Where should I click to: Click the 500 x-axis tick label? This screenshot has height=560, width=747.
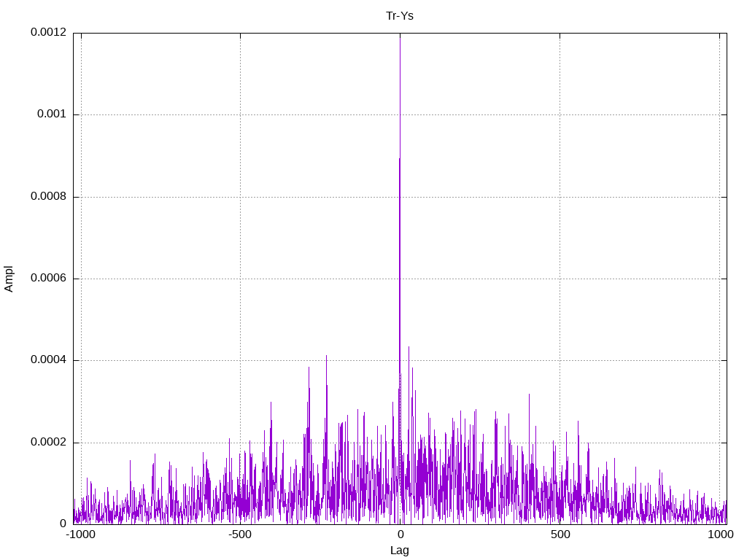click(x=560, y=534)
